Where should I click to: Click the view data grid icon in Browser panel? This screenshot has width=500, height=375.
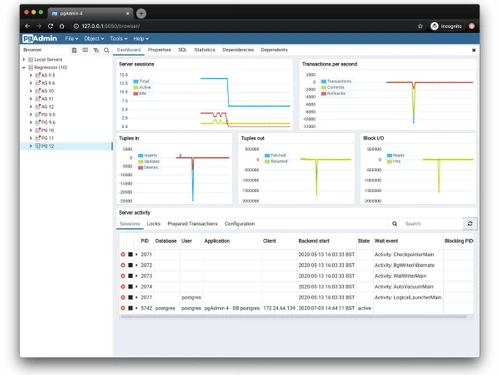85,50
